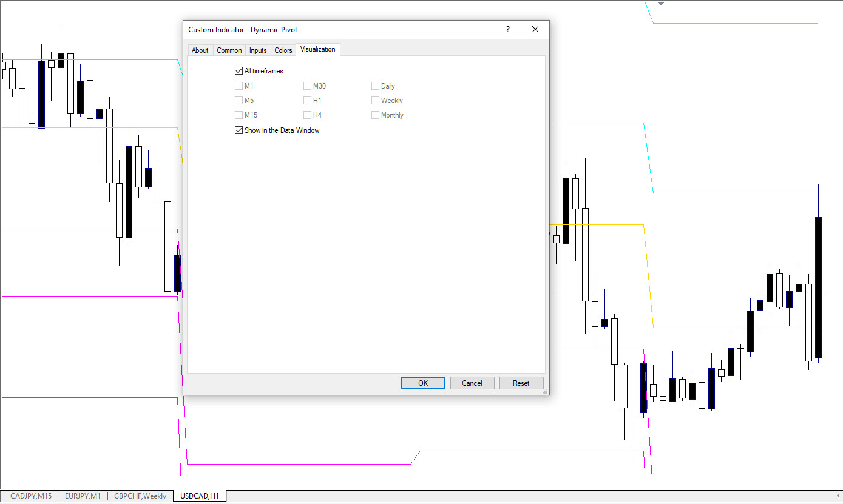Toggle Show in the Data Window
Viewport: 843px width, 504px height.
coord(239,130)
